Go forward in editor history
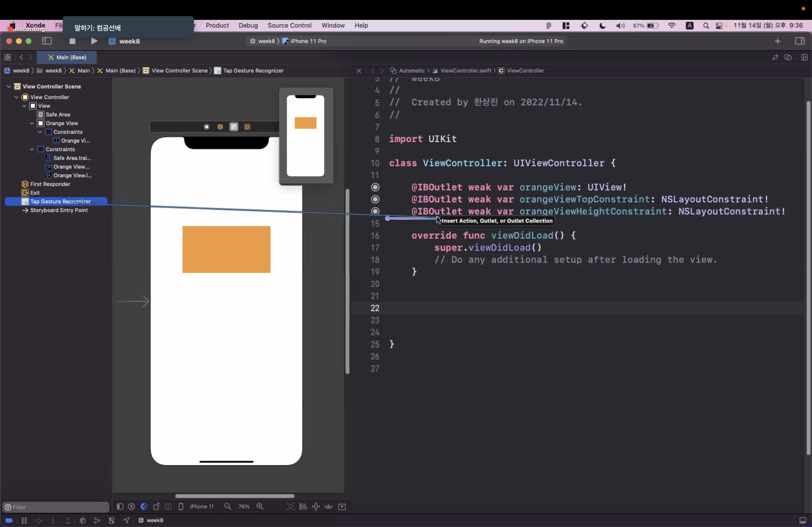This screenshot has width=812, height=527. coord(31,57)
